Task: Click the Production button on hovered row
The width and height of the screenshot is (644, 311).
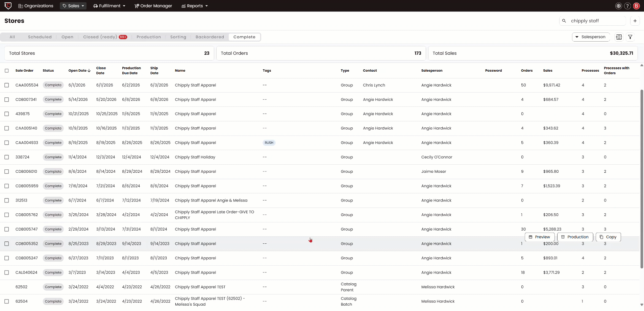Action: pos(575,237)
